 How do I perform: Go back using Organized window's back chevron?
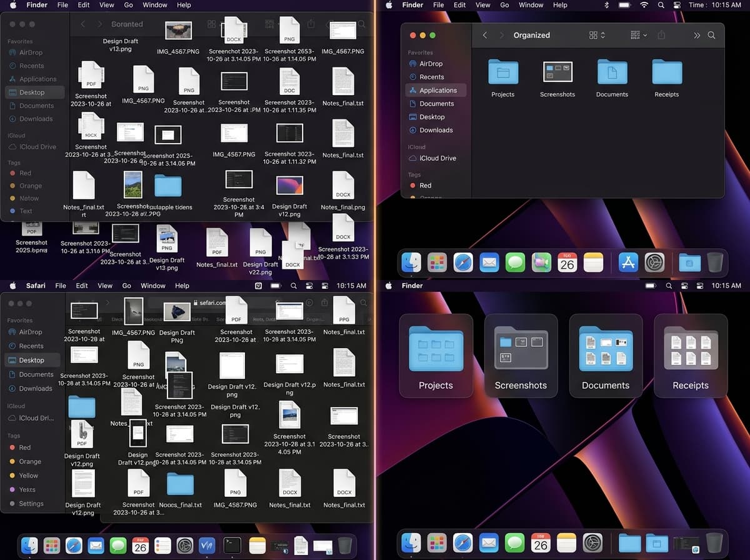485,36
